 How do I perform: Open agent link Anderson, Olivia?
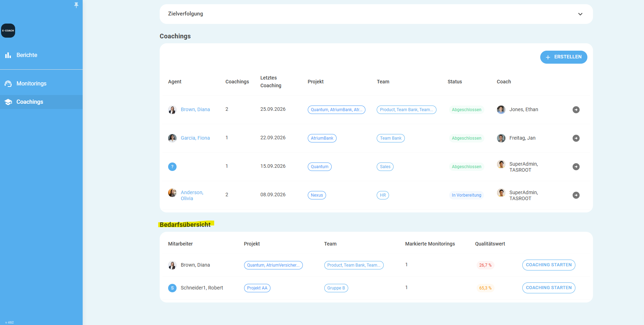[192, 195]
